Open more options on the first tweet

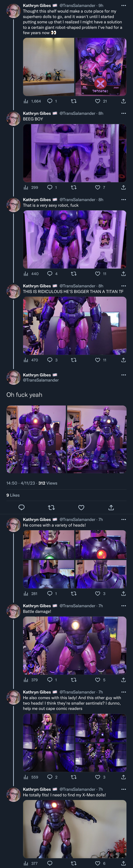[x=124, y=5]
